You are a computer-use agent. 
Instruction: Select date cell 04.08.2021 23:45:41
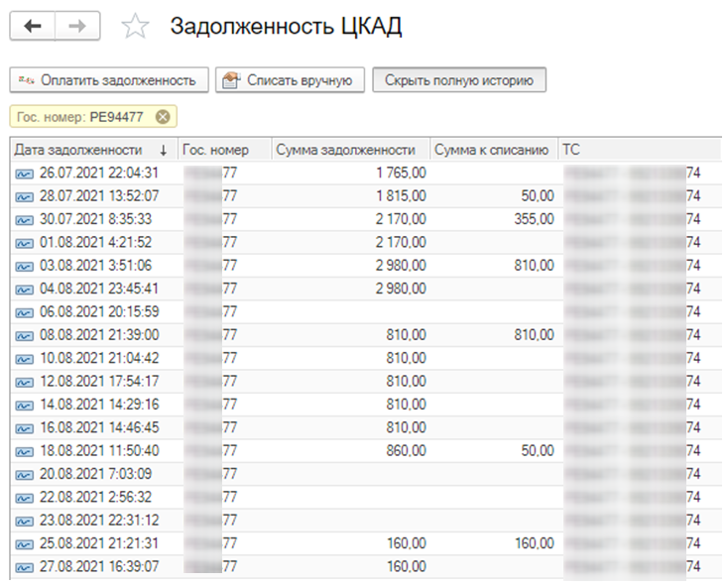tap(99, 289)
